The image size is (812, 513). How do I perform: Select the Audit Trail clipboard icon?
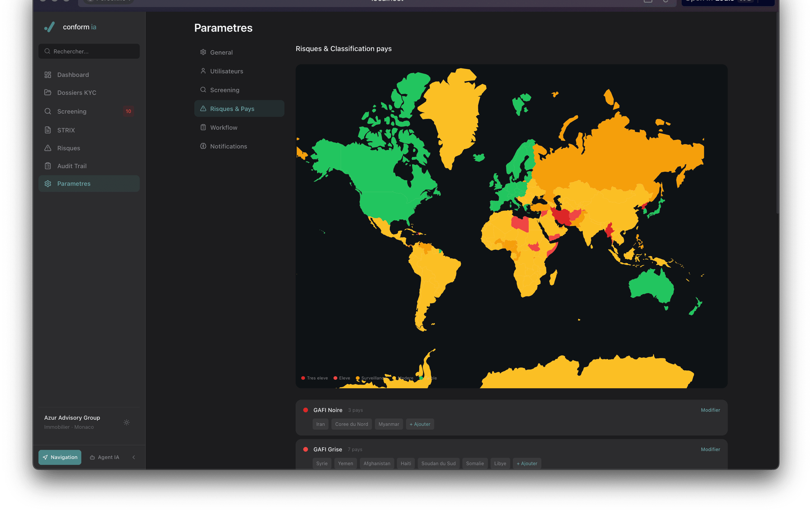pyautogui.click(x=48, y=166)
